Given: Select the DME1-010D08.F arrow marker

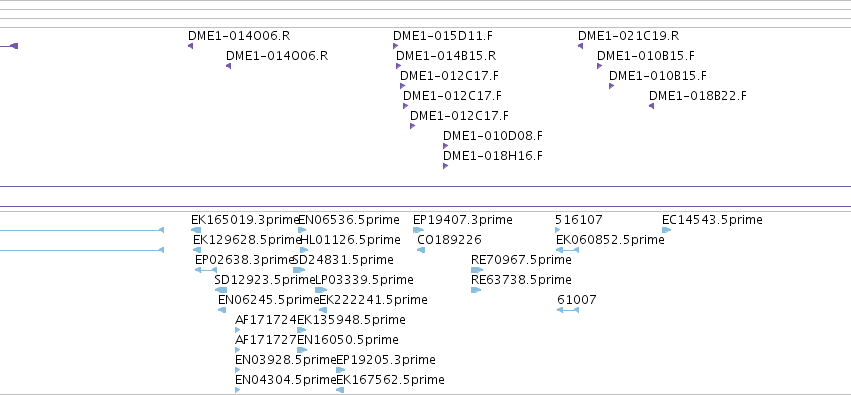Looking at the screenshot, I should 446,146.
